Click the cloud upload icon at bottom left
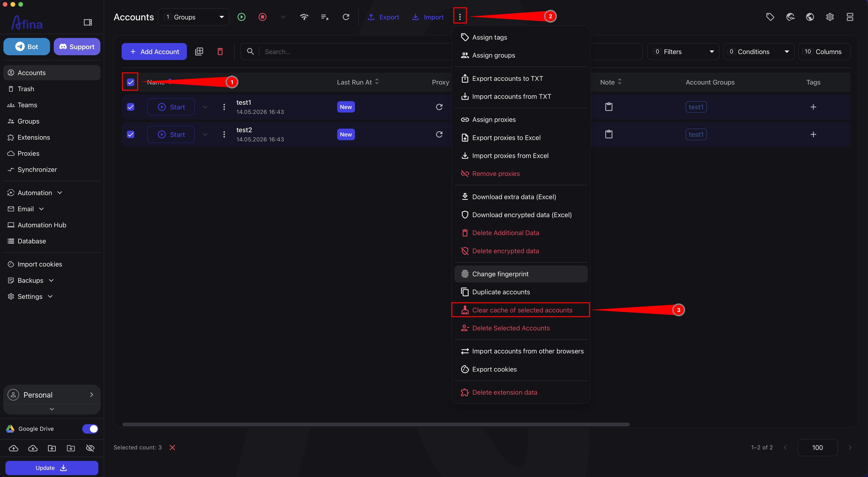Image resolution: width=868 pixels, height=477 pixels. pos(14,448)
